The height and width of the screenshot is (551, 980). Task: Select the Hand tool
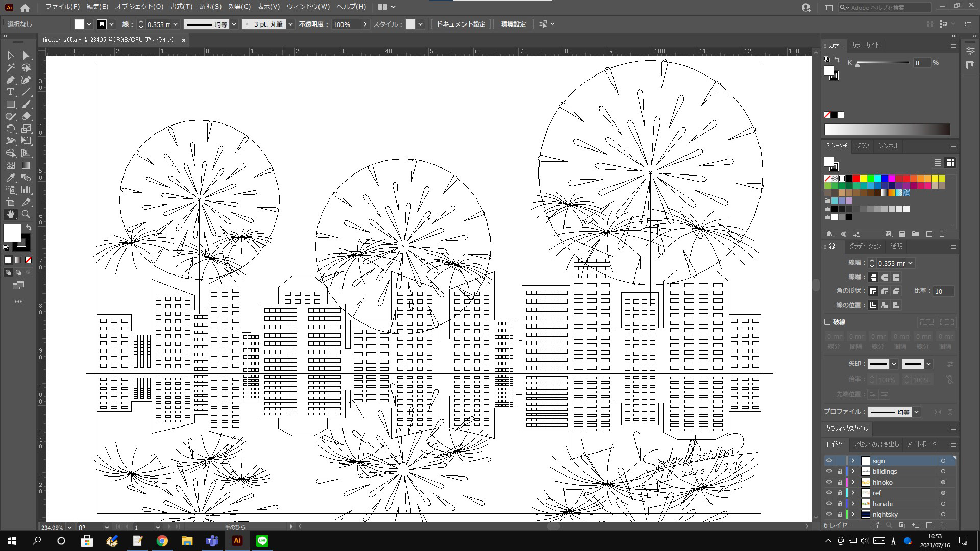click(11, 214)
